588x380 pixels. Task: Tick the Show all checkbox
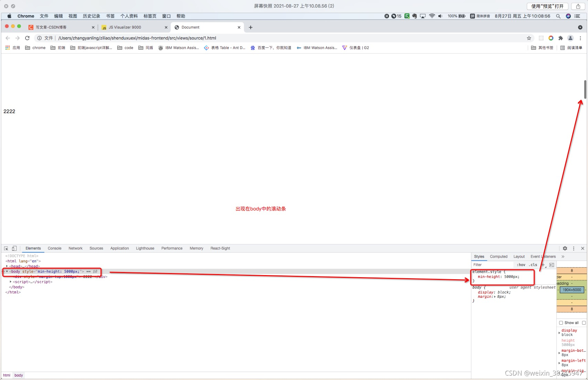tap(561, 323)
